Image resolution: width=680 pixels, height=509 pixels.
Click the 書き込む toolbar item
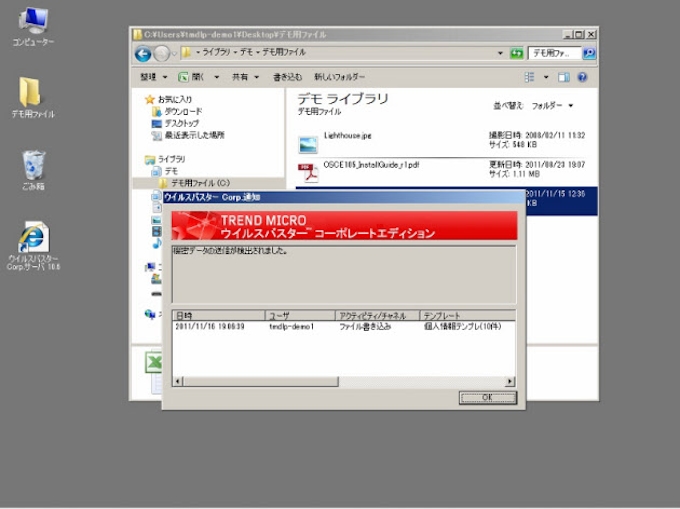point(287,77)
